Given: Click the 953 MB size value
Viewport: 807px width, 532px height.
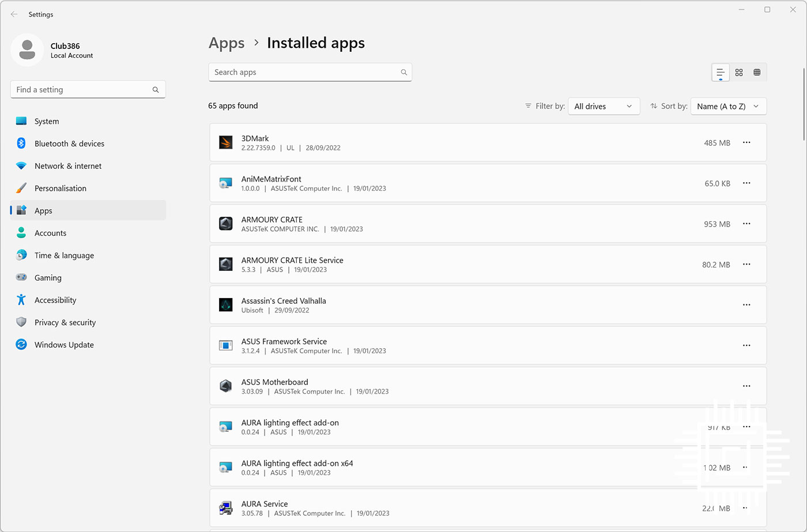Looking at the screenshot, I should pos(717,224).
